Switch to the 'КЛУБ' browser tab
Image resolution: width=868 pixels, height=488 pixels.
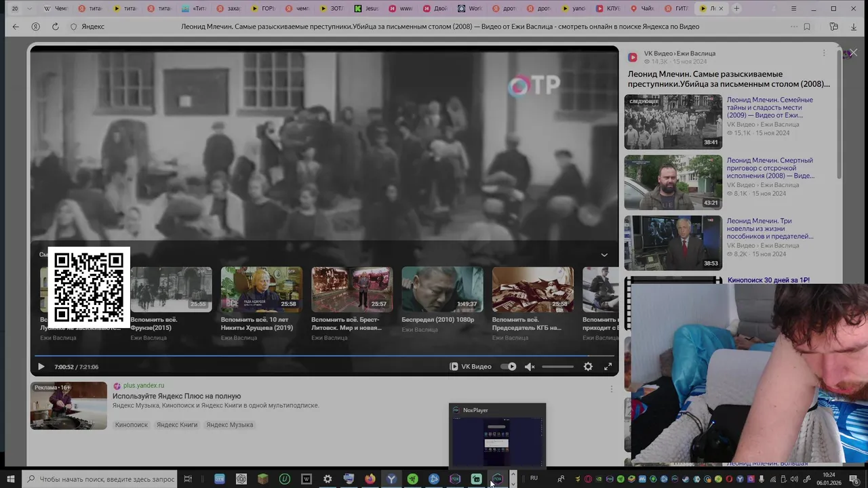coord(610,9)
